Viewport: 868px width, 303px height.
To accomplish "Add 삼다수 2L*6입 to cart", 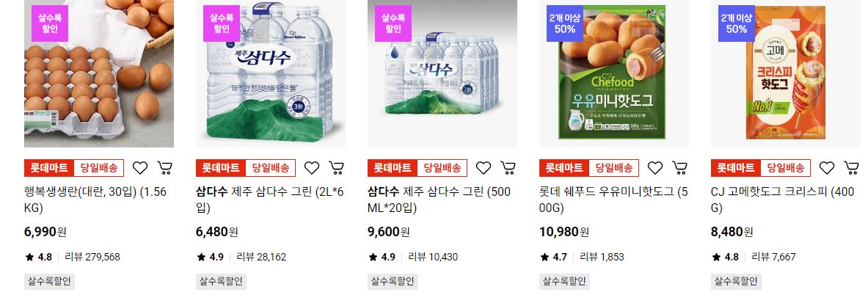I will 336,168.
